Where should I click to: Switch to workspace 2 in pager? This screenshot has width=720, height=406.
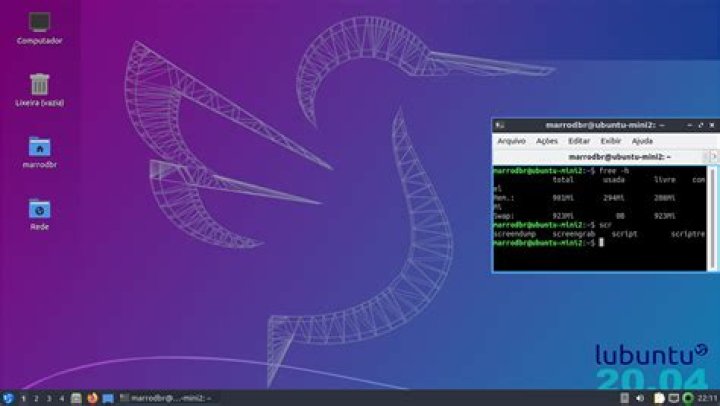coord(36,398)
